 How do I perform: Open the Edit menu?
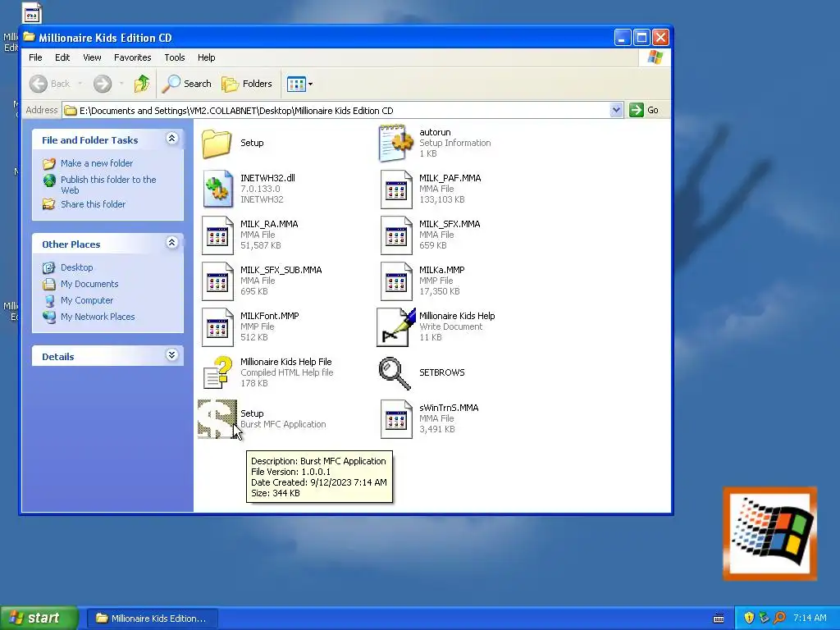[x=62, y=57]
